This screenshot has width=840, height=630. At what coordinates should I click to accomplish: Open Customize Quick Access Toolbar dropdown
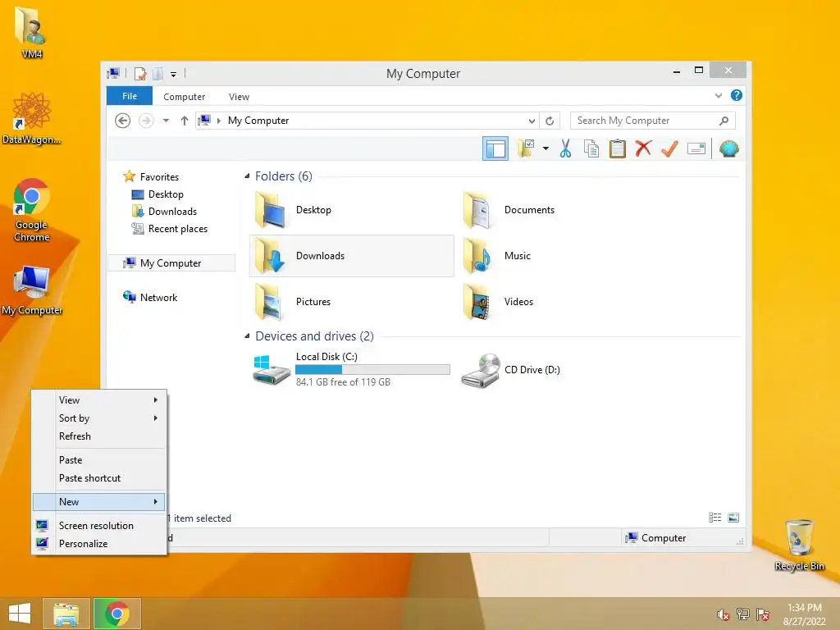pyautogui.click(x=174, y=75)
